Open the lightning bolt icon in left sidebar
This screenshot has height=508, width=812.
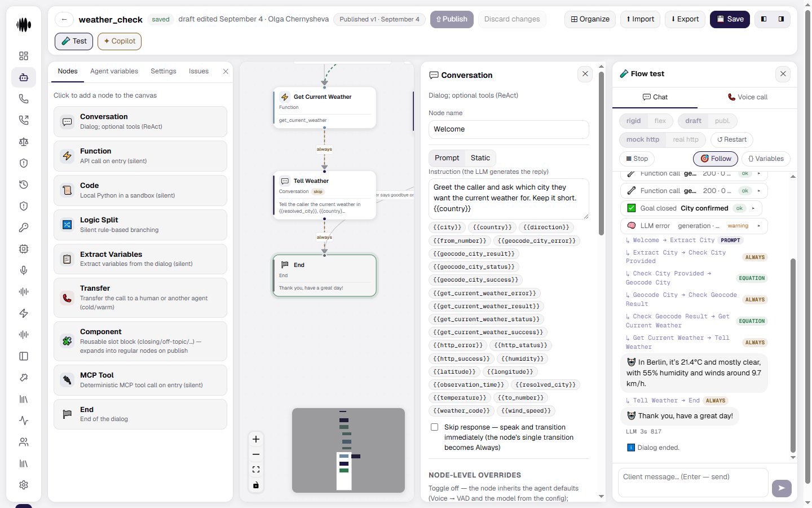[24, 313]
